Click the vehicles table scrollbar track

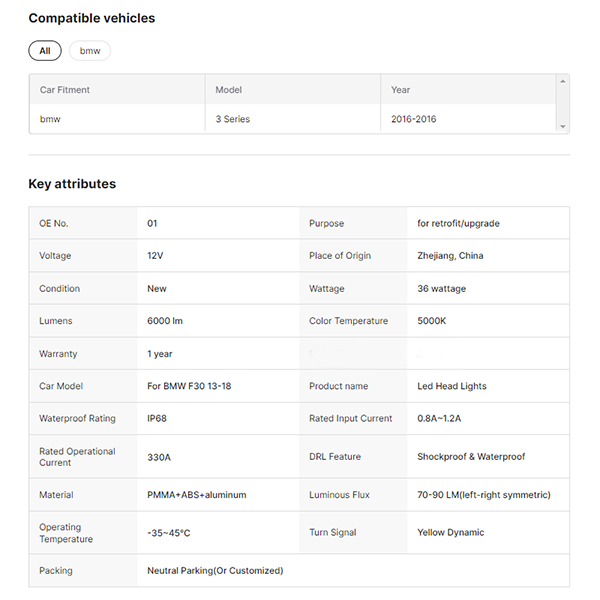tap(563, 104)
